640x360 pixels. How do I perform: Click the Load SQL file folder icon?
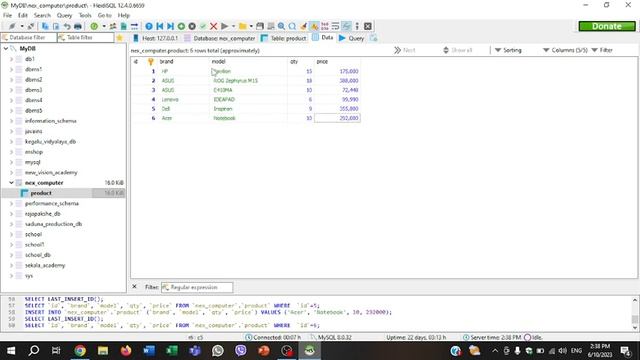[243, 26]
